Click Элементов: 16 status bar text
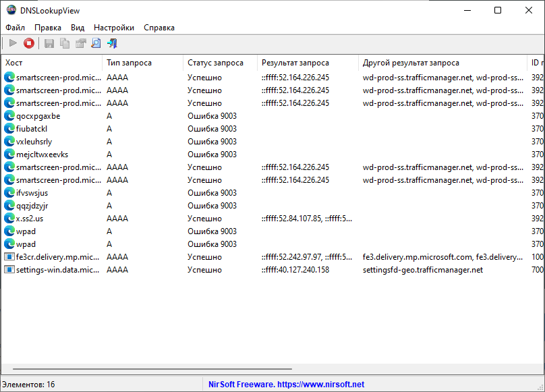This screenshot has width=545, height=392. pyautogui.click(x=28, y=385)
